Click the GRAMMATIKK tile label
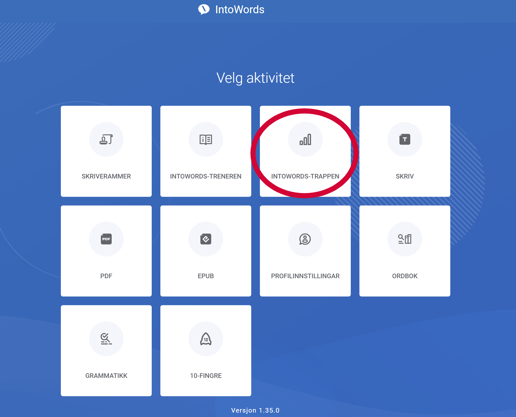Viewport: 516px width, 417px height. 106,376
